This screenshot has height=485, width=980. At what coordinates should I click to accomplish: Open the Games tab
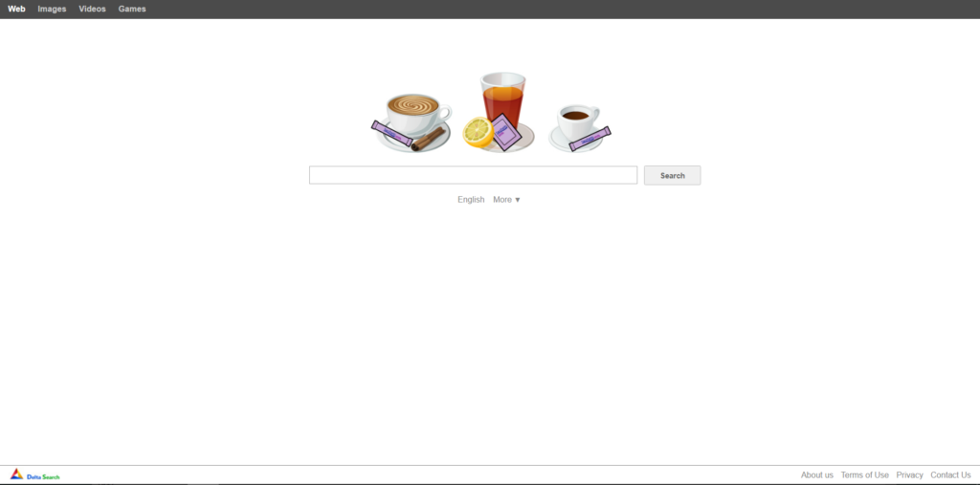[132, 9]
